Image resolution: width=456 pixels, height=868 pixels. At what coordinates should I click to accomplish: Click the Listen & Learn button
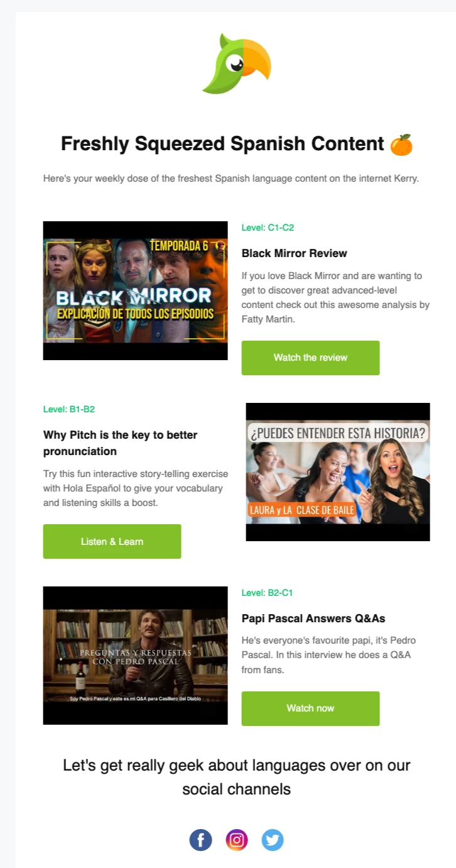112,541
